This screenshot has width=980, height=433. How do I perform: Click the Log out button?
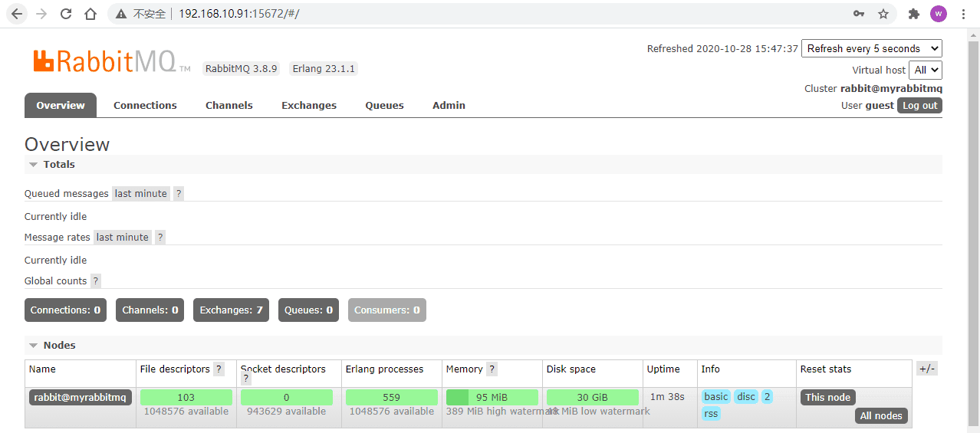pos(919,106)
